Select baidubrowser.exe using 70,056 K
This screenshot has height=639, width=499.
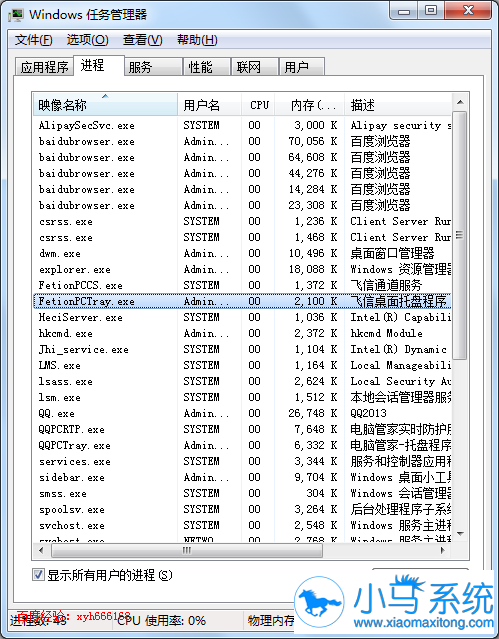point(242,141)
